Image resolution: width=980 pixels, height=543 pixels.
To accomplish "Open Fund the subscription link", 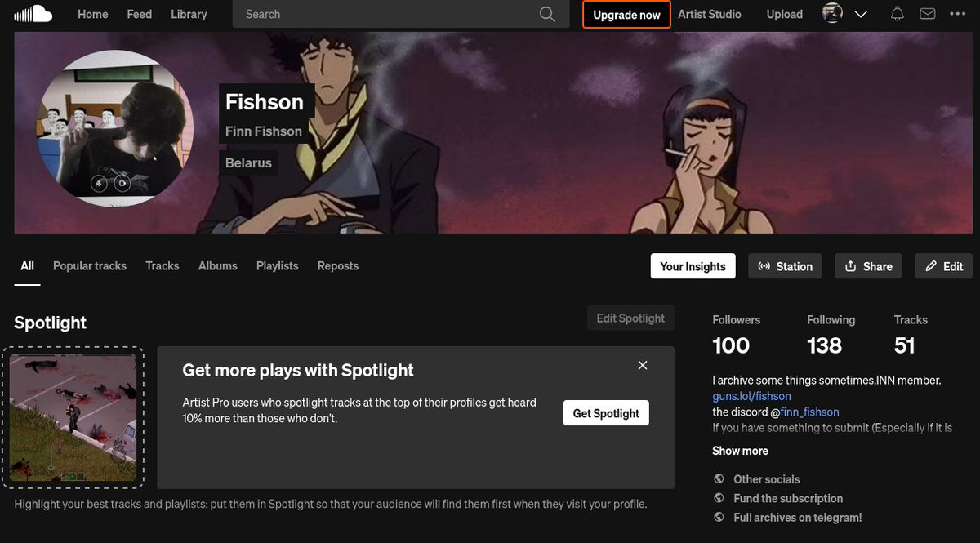I will [788, 498].
